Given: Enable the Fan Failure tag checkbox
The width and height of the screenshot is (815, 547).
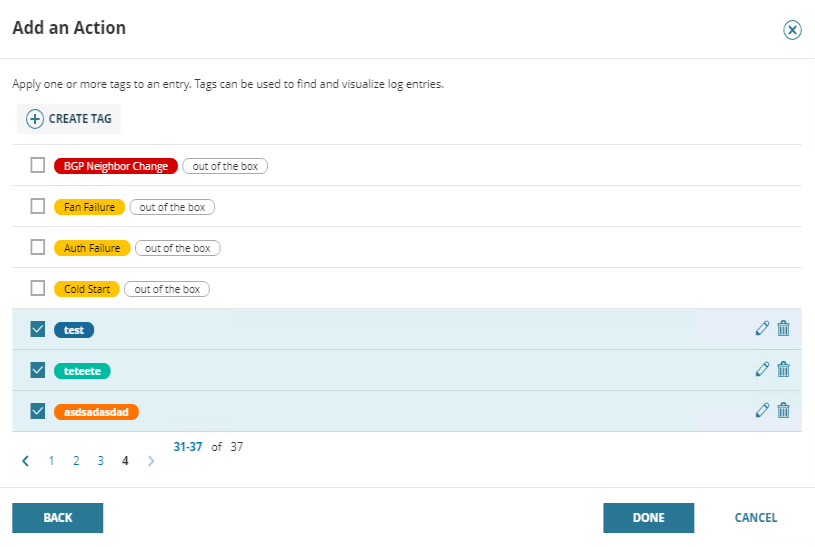Looking at the screenshot, I should click(38, 206).
